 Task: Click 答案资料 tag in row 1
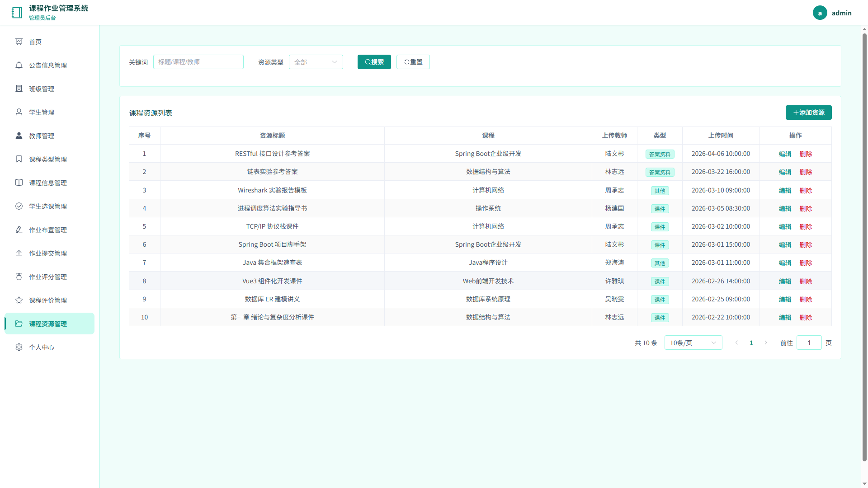[x=660, y=154]
